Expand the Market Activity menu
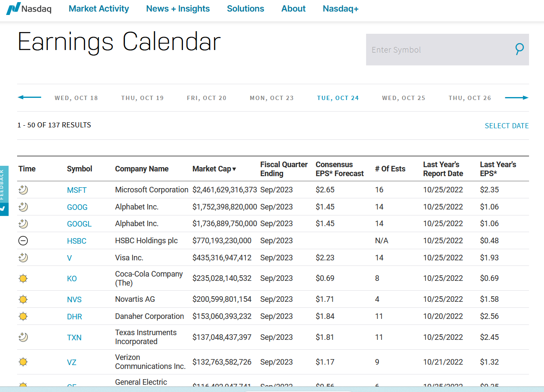The height and width of the screenshot is (392, 544). 99,9
